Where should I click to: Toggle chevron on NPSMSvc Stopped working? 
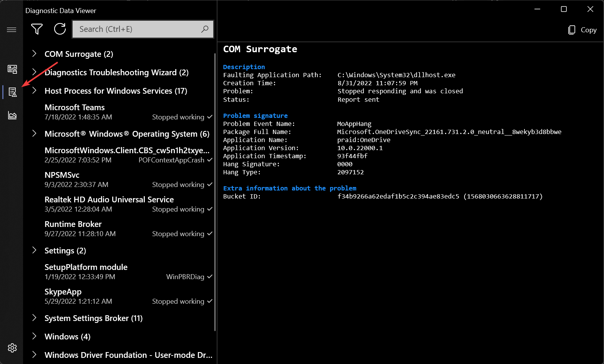point(209,184)
